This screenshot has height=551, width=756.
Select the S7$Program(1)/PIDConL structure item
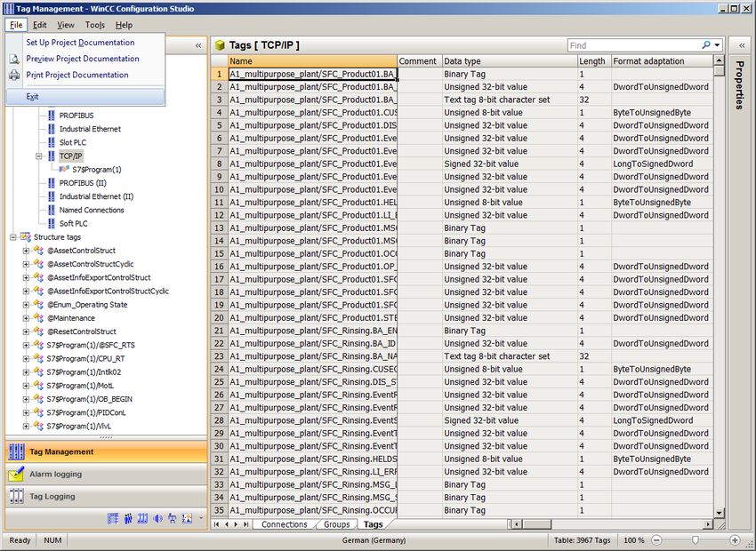[86, 412]
